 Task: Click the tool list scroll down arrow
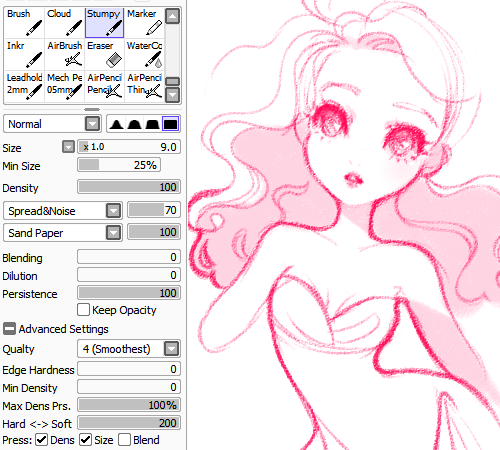click(172, 95)
